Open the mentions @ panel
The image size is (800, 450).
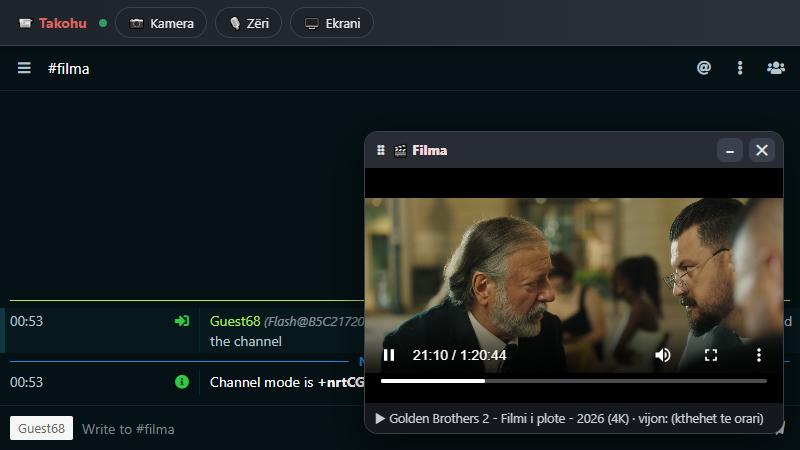point(704,68)
